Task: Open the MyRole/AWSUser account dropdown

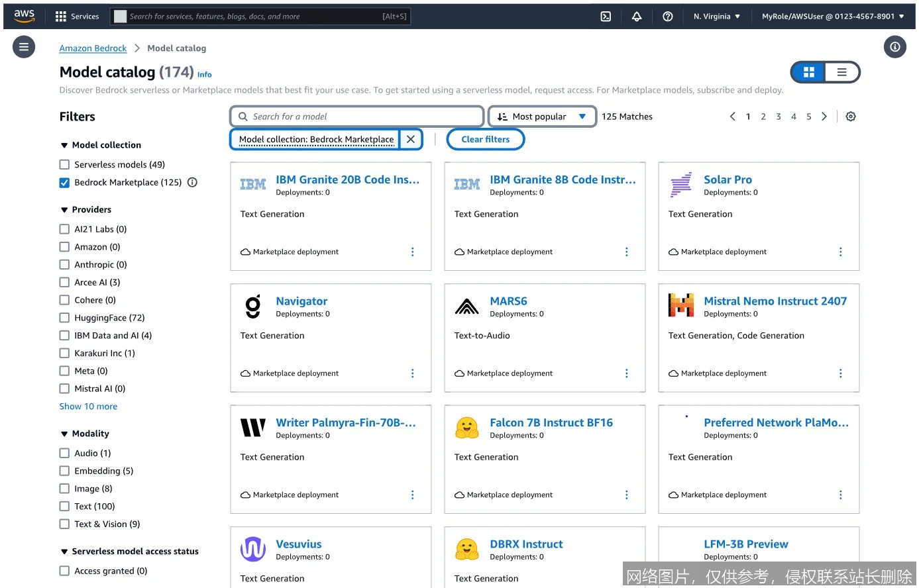Action: click(x=833, y=17)
